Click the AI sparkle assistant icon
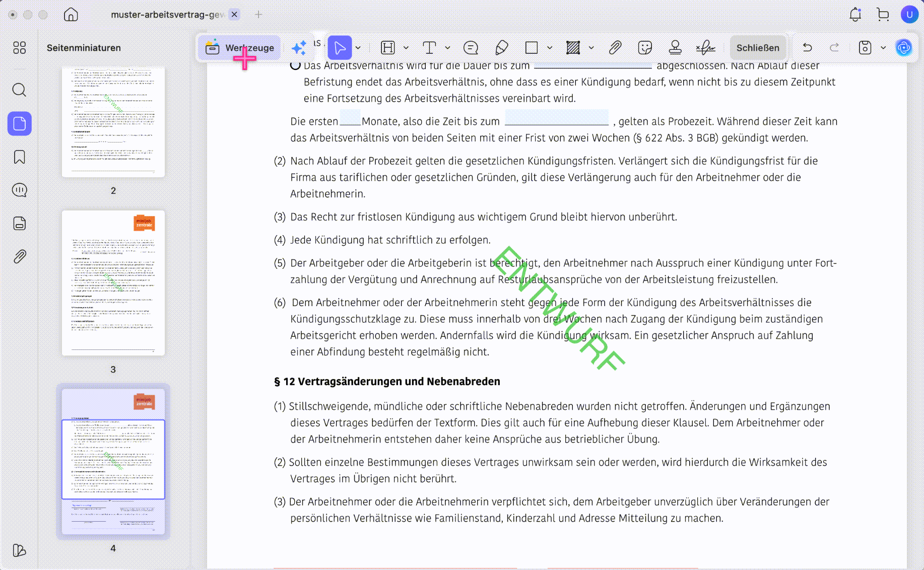This screenshot has height=570, width=924. [x=299, y=48]
